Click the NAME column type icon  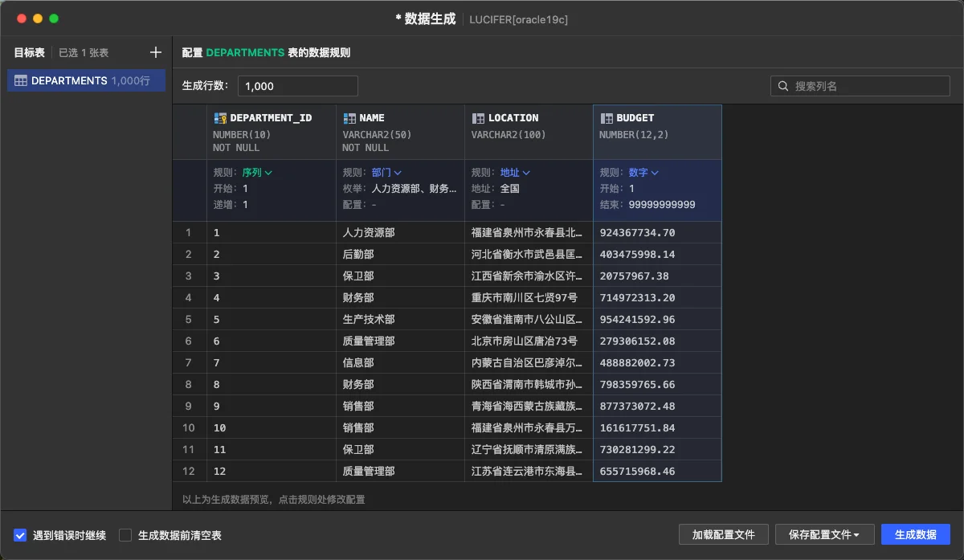349,118
